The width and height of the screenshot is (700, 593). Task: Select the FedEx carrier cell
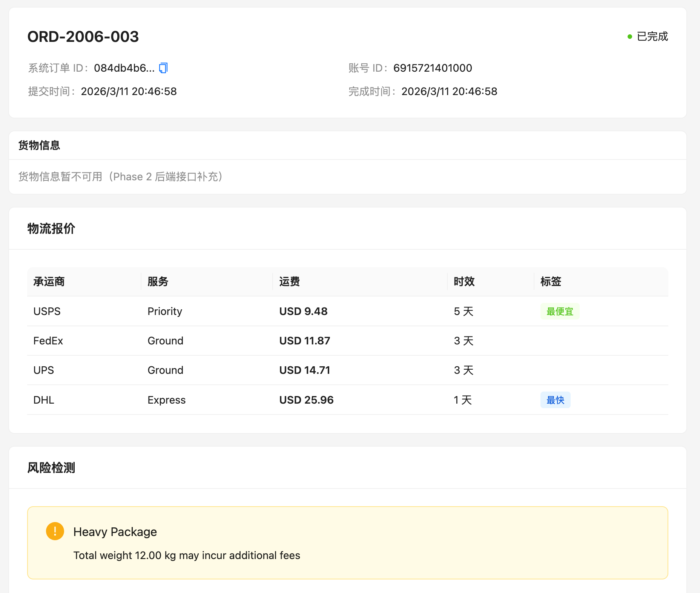tap(48, 341)
